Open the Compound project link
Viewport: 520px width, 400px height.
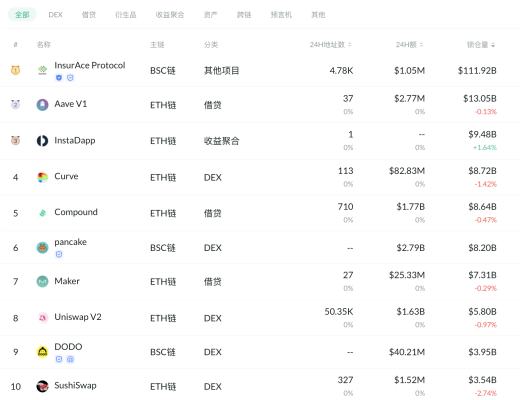click(x=76, y=212)
